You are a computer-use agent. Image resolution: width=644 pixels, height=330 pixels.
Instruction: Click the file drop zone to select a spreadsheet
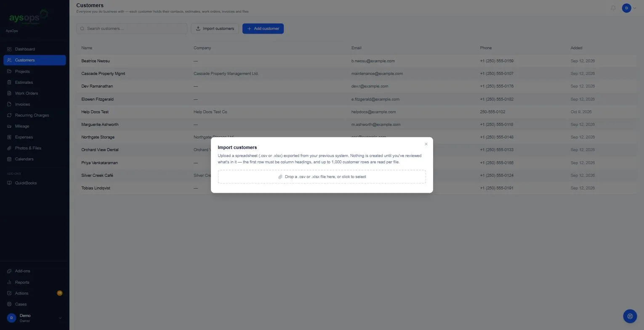(322, 177)
